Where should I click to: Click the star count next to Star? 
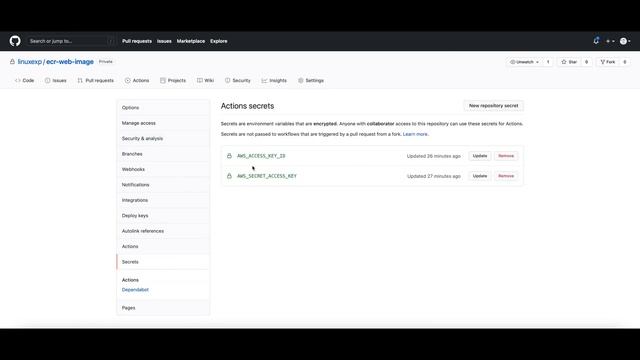point(587,62)
